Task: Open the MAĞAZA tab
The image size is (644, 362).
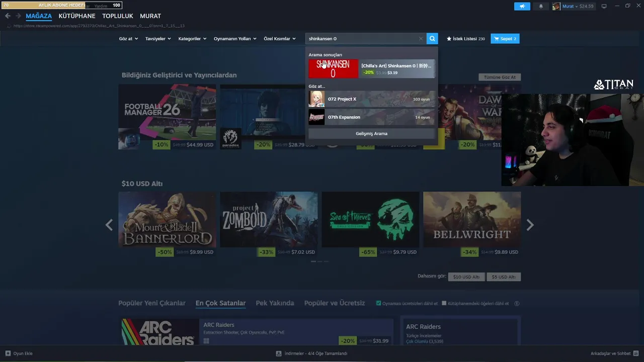Action: (x=39, y=16)
